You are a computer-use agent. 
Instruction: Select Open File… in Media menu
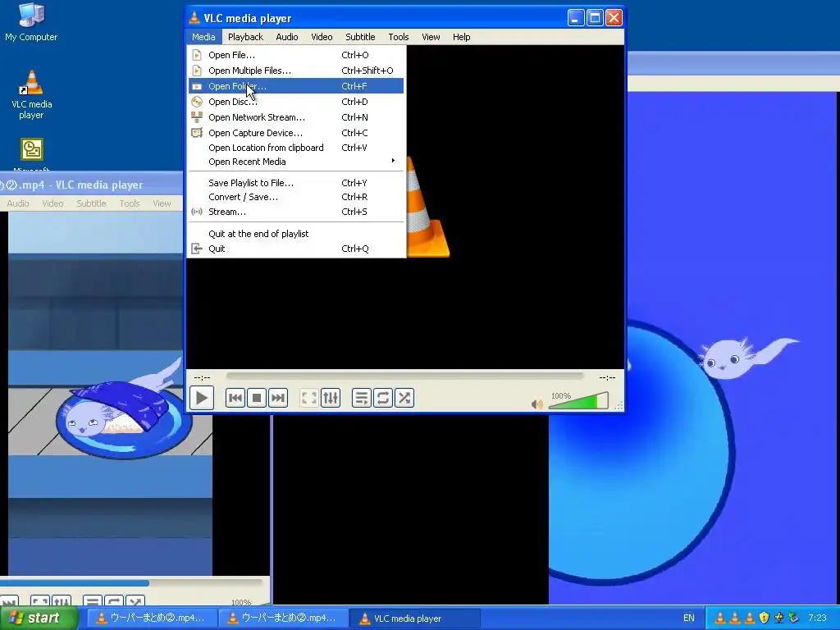(x=296, y=55)
